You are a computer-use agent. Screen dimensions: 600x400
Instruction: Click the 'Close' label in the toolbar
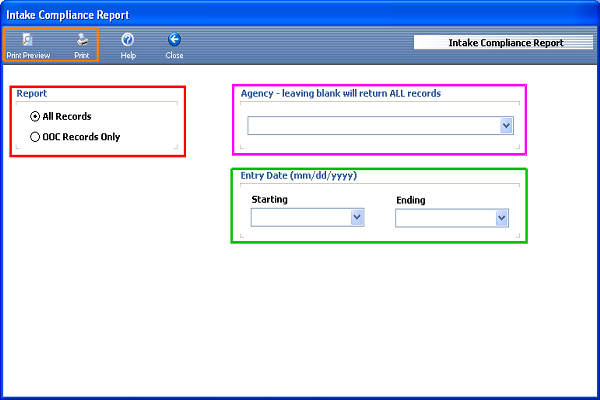174,56
